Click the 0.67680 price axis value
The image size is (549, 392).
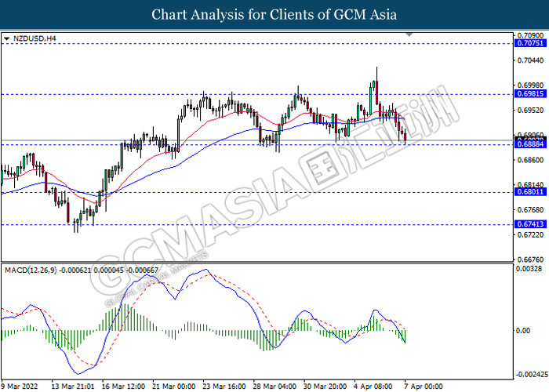pyautogui.click(x=531, y=209)
